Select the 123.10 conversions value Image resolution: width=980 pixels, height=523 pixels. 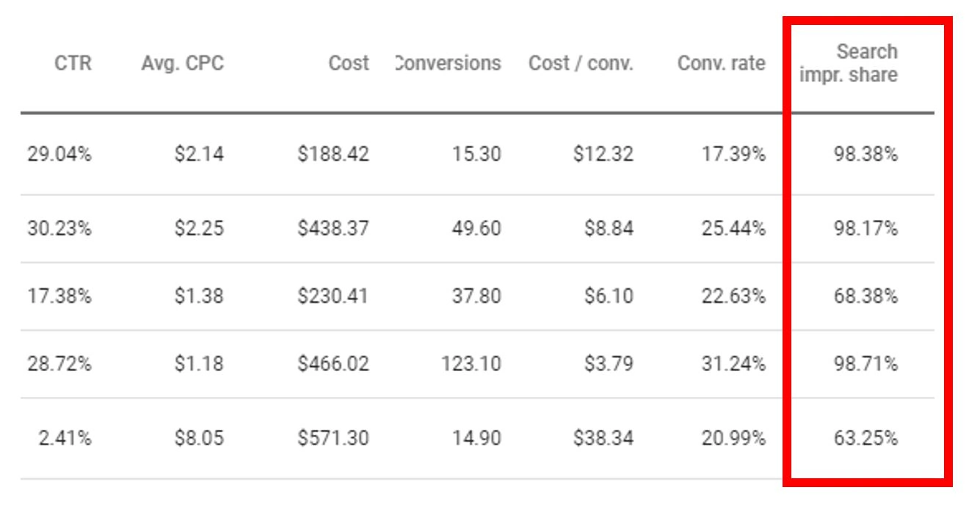471,364
